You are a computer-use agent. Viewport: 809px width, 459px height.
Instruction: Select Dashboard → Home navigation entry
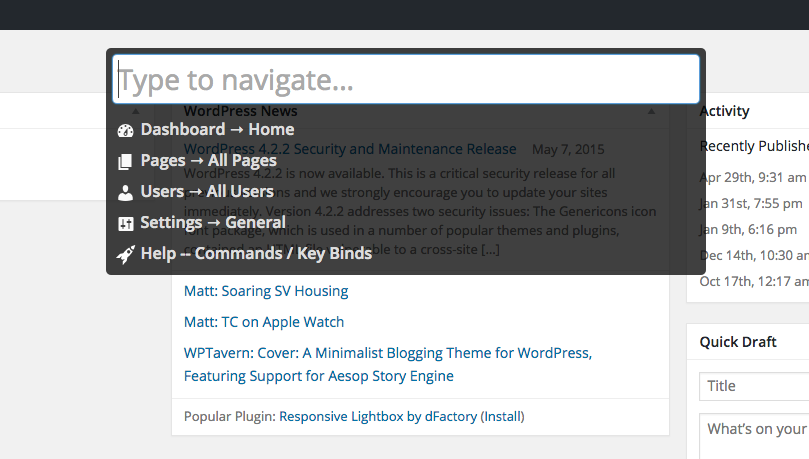pos(217,129)
